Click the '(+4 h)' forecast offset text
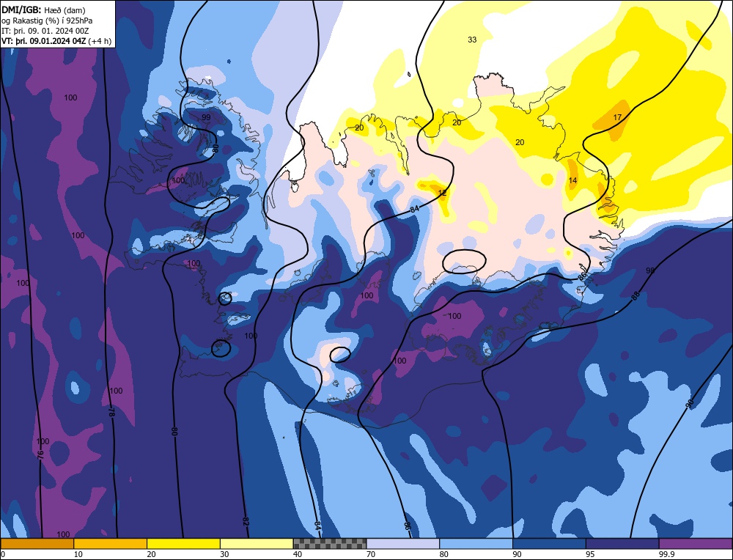The height and width of the screenshot is (560, 733). [x=100, y=41]
